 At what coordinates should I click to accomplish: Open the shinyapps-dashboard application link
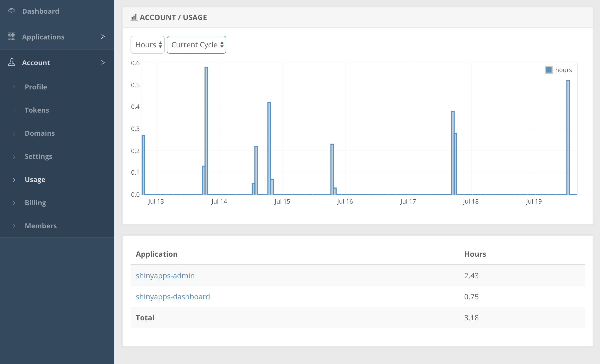[x=173, y=297]
